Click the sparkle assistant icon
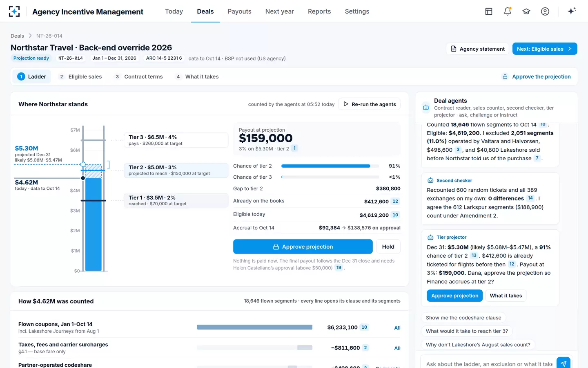The width and height of the screenshot is (588, 368). [x=572, y=11]
